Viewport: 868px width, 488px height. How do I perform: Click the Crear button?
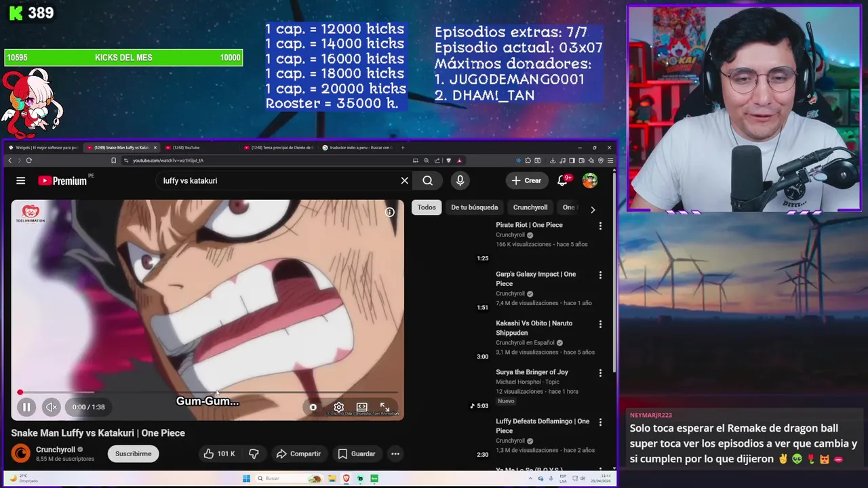[x=527, y=180]
